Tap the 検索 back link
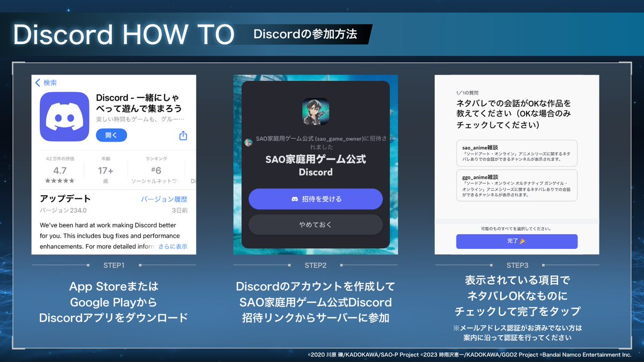644x362 pixels. (49, 82)
